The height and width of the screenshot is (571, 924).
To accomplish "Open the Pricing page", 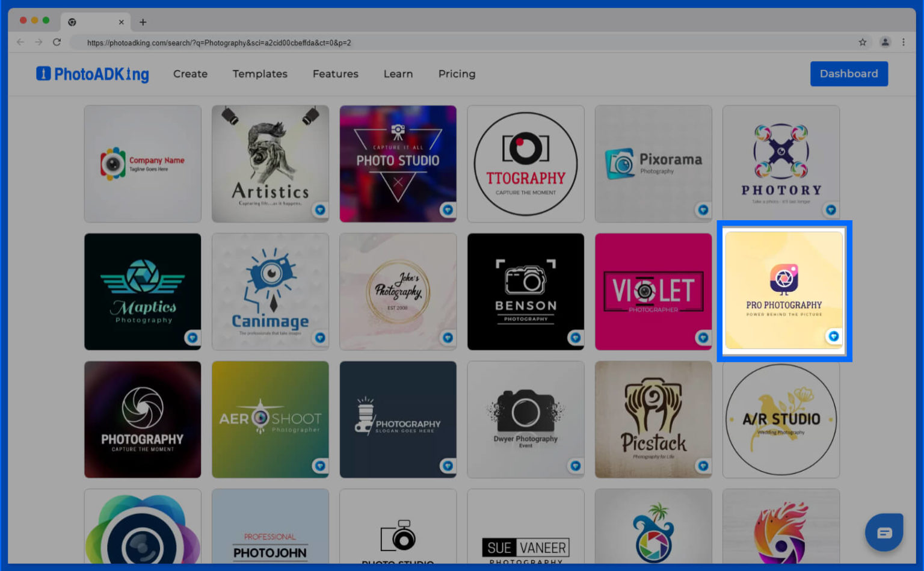I will click(457, 74).
